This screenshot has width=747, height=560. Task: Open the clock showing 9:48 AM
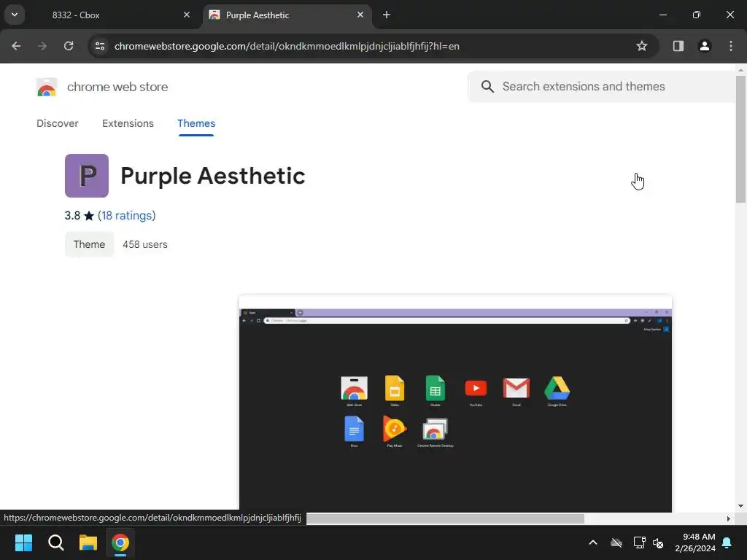695,542
